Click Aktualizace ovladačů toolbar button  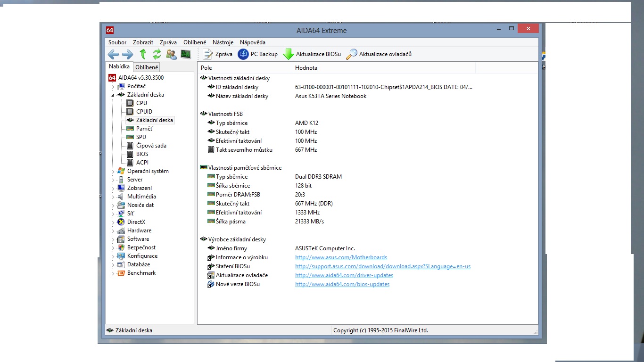pyautogui.click(x=379, y=54)
